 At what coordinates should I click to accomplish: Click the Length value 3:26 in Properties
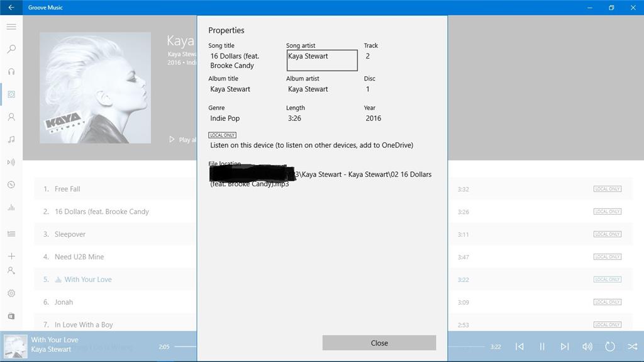[x=294, y=118]
